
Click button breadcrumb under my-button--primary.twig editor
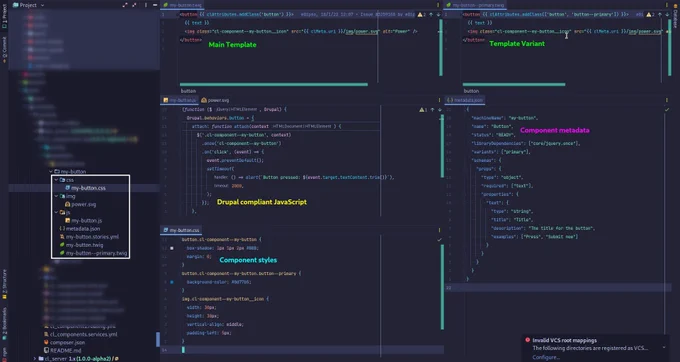[471, 91]
